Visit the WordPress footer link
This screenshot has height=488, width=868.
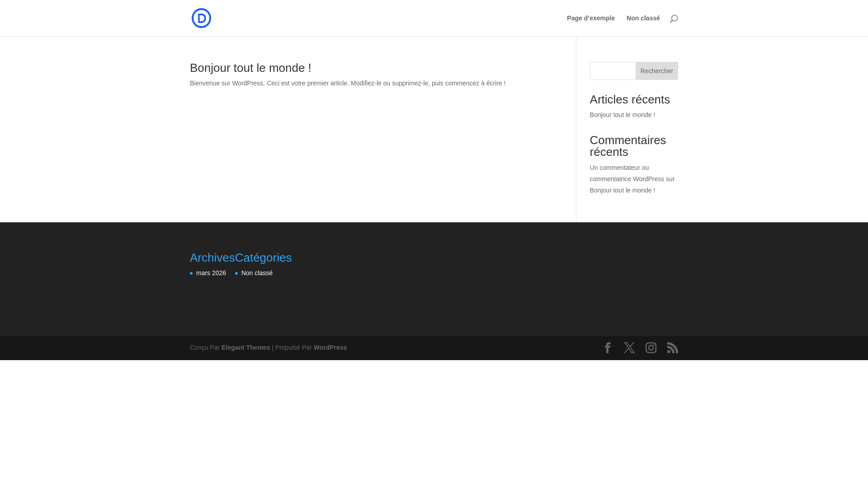click(x=330, y=347)
